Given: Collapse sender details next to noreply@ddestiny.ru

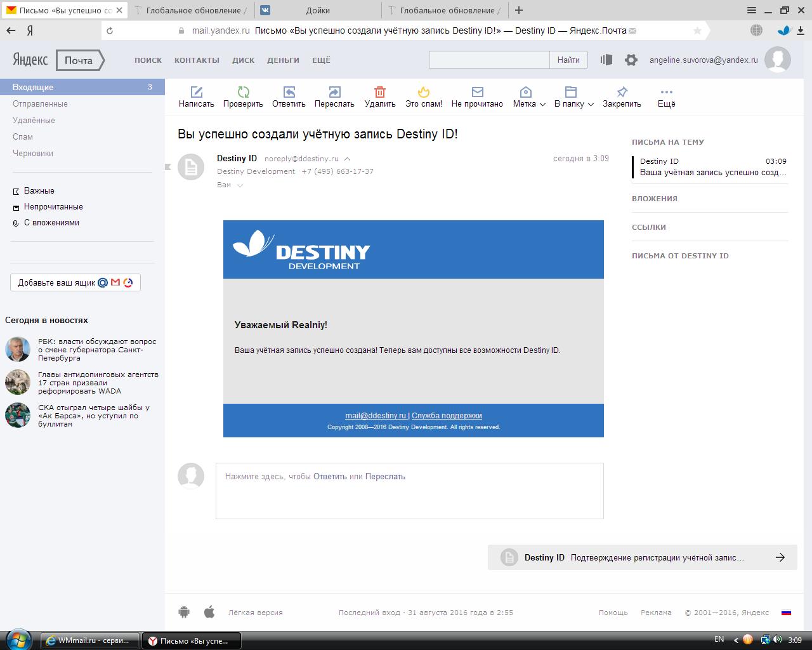Looking at the screenshot, I should coord(347,159).
